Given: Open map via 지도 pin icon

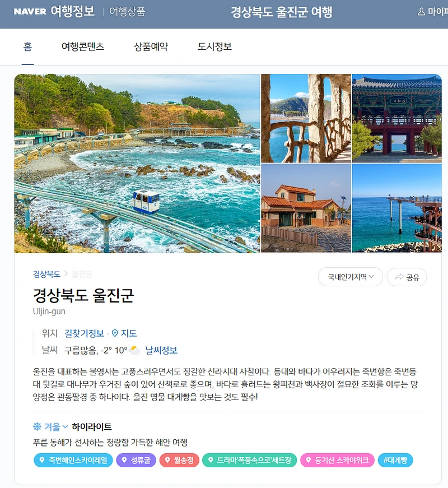Looking at the screenshot, I should 115,333.
